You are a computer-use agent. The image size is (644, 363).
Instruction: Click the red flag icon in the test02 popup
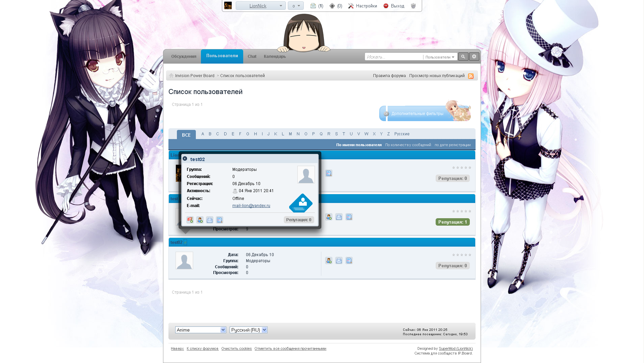coord(190,220)
